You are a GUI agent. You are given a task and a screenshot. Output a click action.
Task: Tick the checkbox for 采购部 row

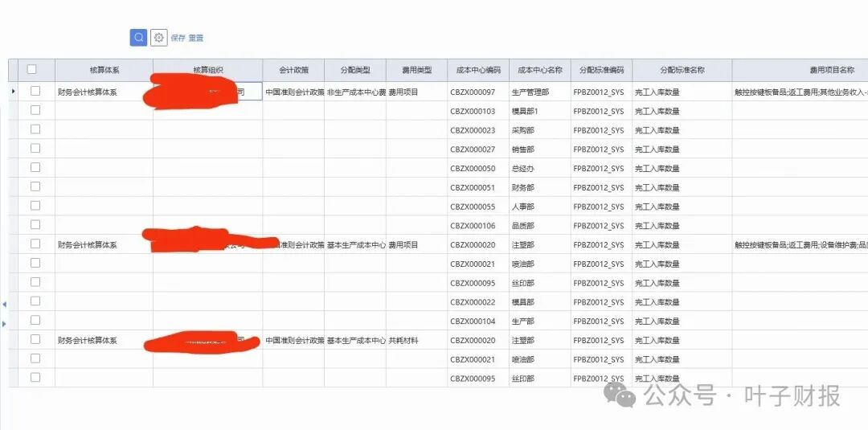35,129
